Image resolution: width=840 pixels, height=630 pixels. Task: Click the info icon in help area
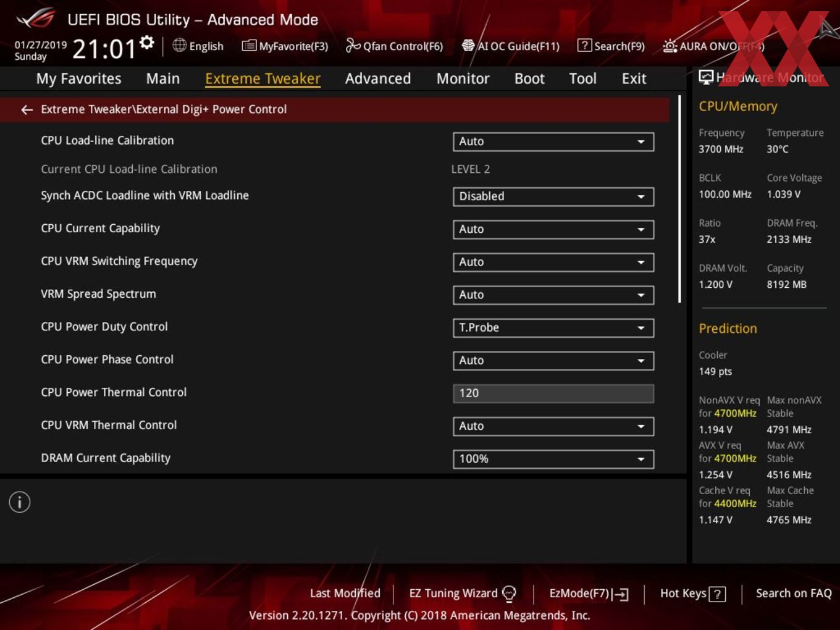pos(20,502)
